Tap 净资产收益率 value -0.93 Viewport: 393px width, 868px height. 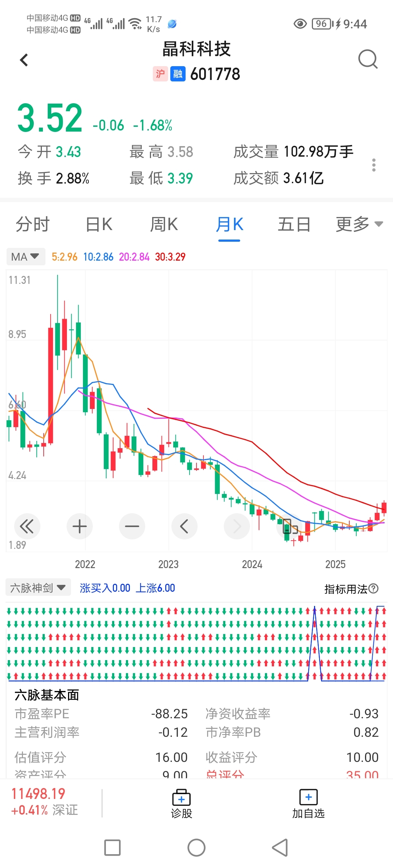coord(364,714)
